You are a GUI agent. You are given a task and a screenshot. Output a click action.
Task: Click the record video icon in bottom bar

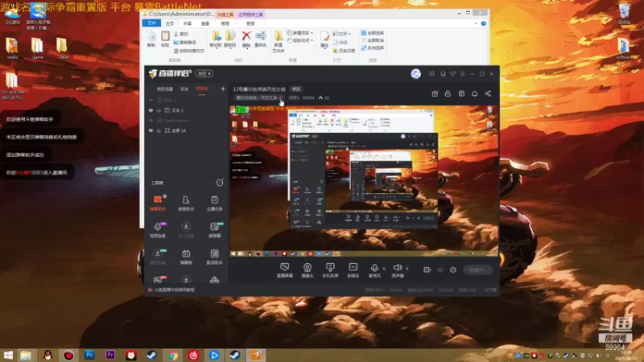click(x=427, y=269)
